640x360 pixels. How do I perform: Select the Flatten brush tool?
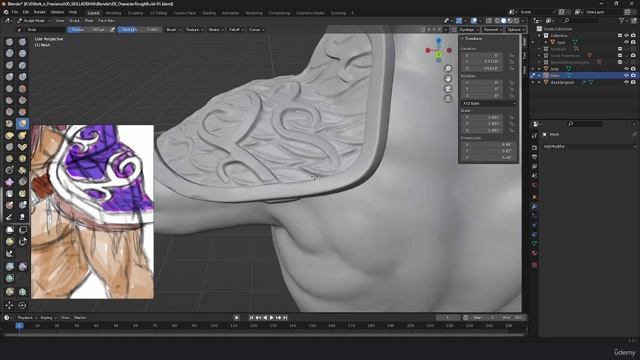coord(9,100)
